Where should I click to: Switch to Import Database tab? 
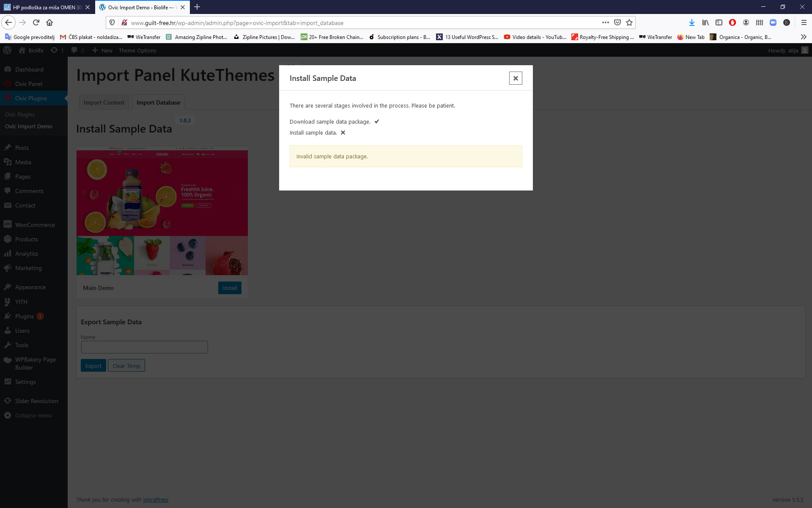coord(158,102)
